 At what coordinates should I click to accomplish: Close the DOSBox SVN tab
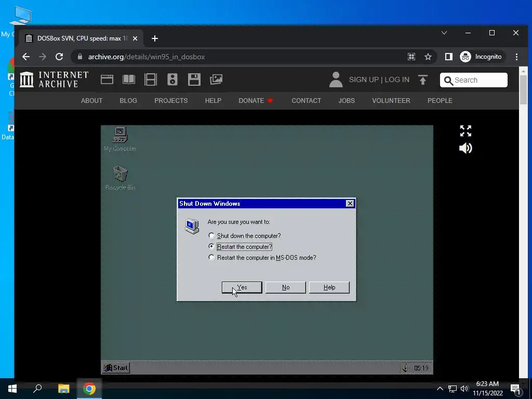point(135,38)
